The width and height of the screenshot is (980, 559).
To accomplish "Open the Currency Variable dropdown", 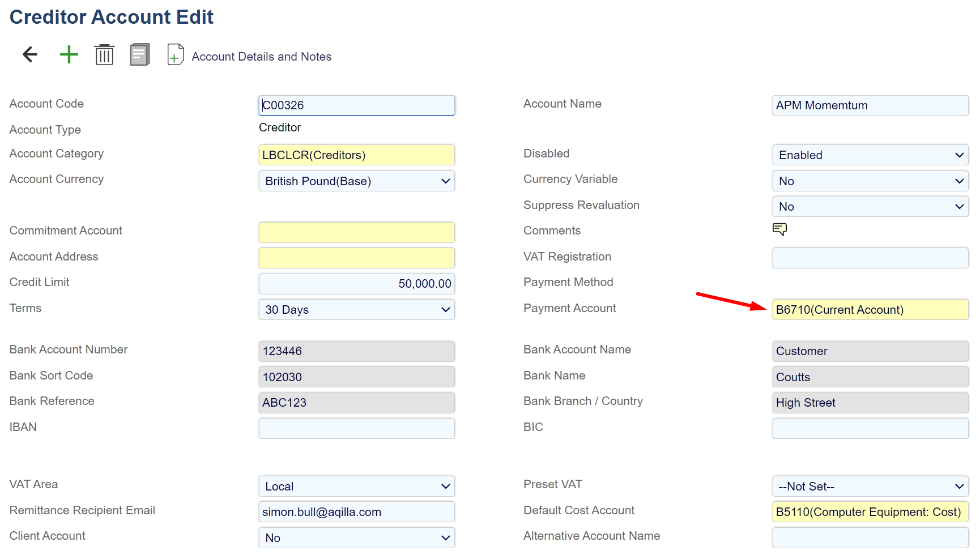I will point(870,181).
